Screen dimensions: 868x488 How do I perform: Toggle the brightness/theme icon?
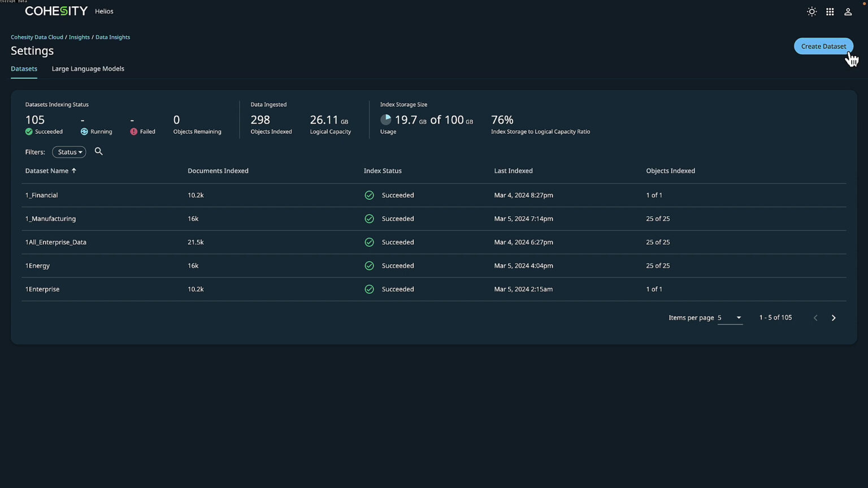(811, 11)
